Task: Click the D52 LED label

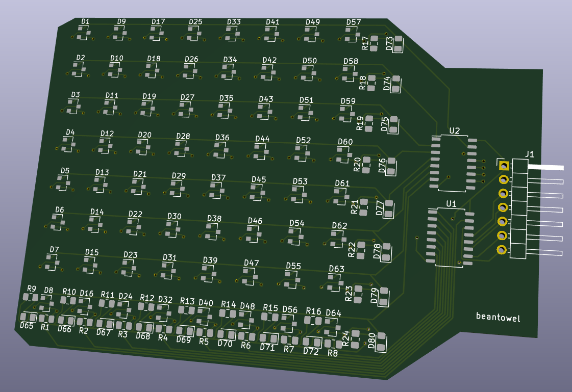Action: [x=304, y=140]
